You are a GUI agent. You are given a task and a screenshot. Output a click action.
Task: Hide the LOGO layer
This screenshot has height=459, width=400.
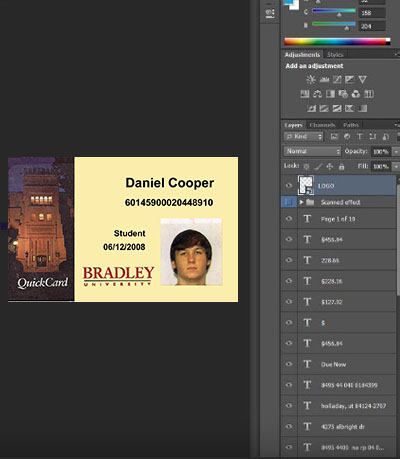[289, 186]
